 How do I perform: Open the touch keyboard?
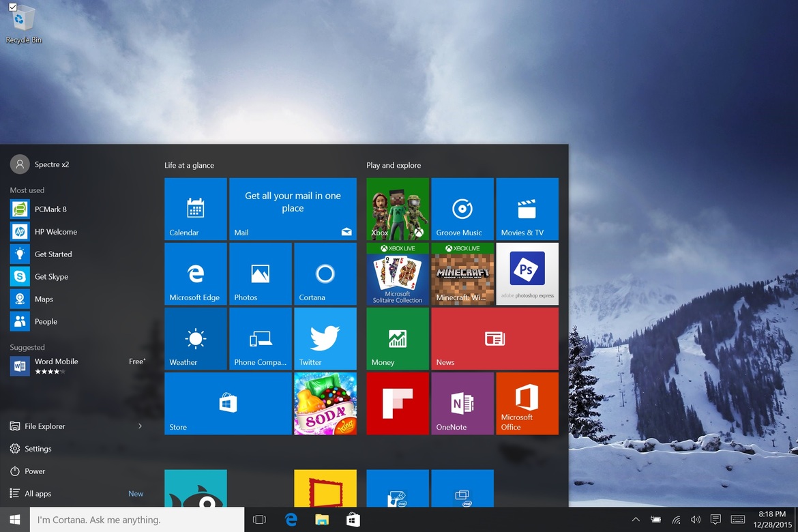(x=737, y=520)
